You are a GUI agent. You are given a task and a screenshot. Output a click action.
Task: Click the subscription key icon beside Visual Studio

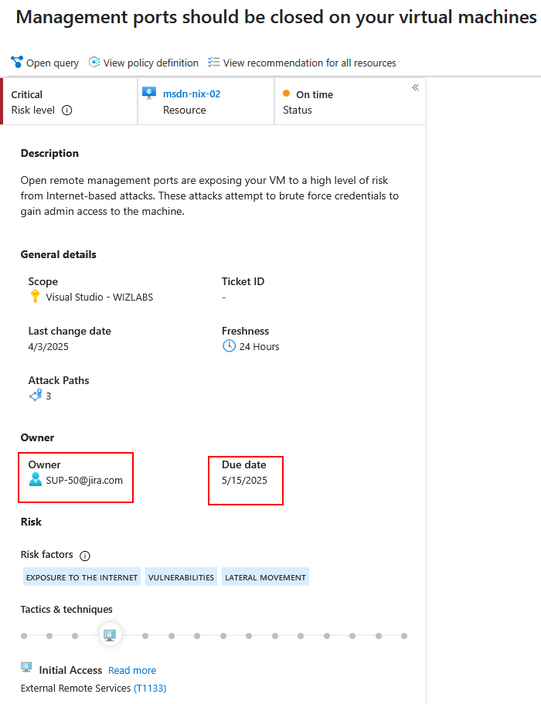(35, 296)
